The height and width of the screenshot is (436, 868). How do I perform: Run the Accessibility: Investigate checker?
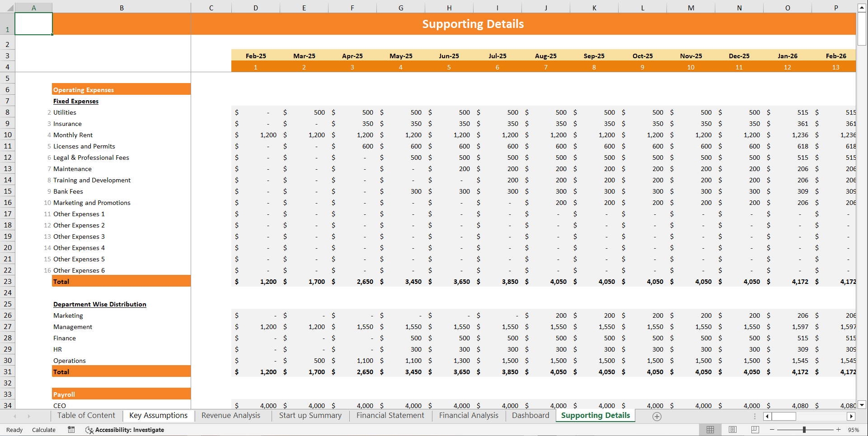(x=125, y=430)
